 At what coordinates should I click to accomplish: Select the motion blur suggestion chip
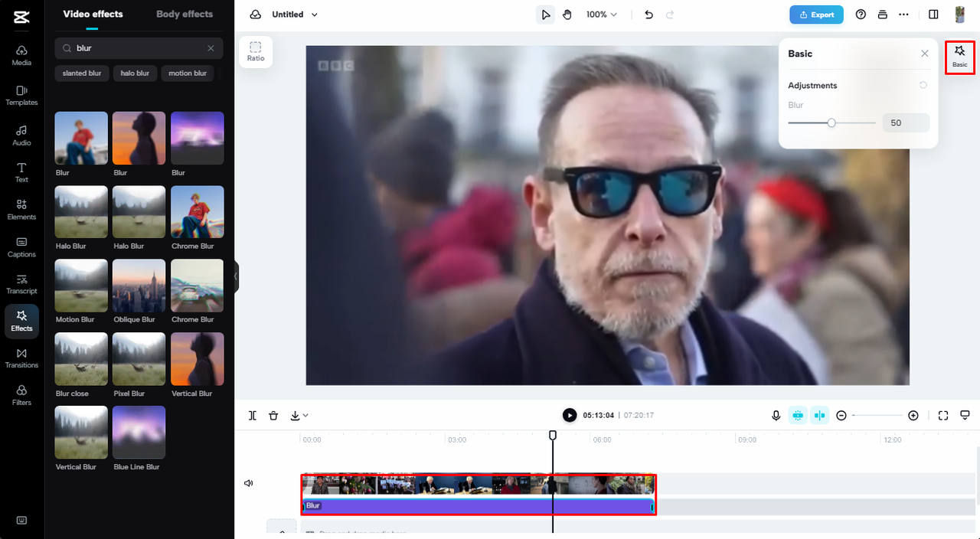tap(188, 73)
